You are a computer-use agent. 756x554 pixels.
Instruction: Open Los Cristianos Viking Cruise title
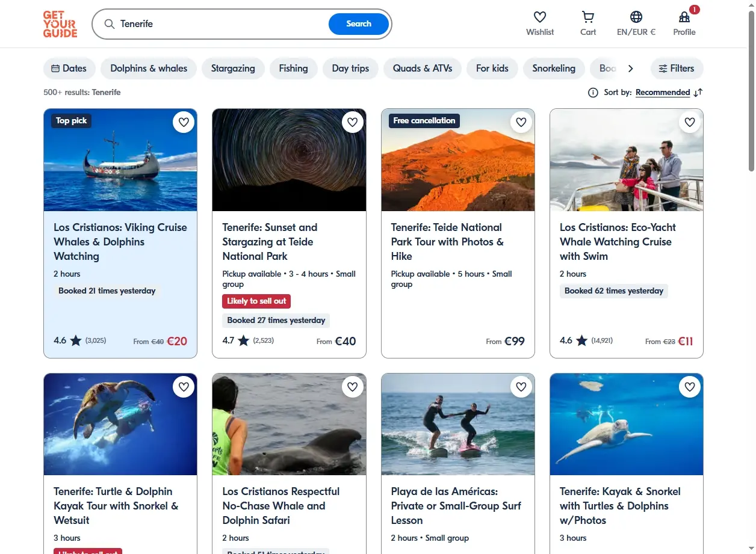(x=120, y=242)
